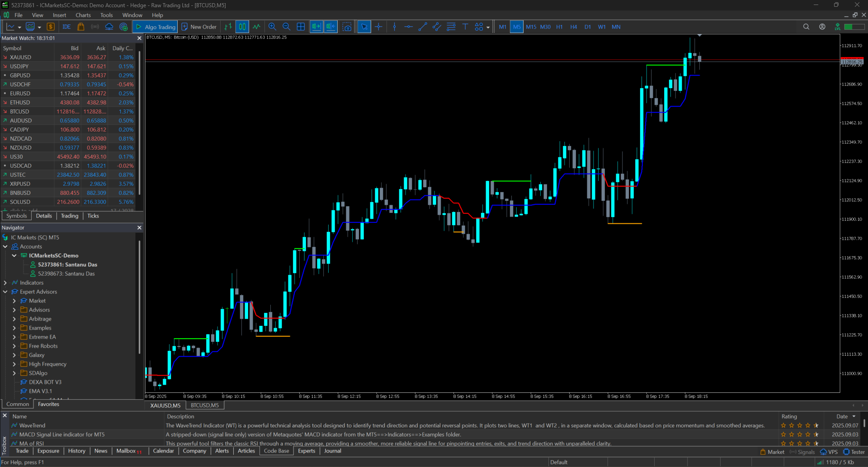Viewport: 868px width, 467px height.
Task: Take a chart screenshot with camera icon
Action: click(x=347, y=27)
